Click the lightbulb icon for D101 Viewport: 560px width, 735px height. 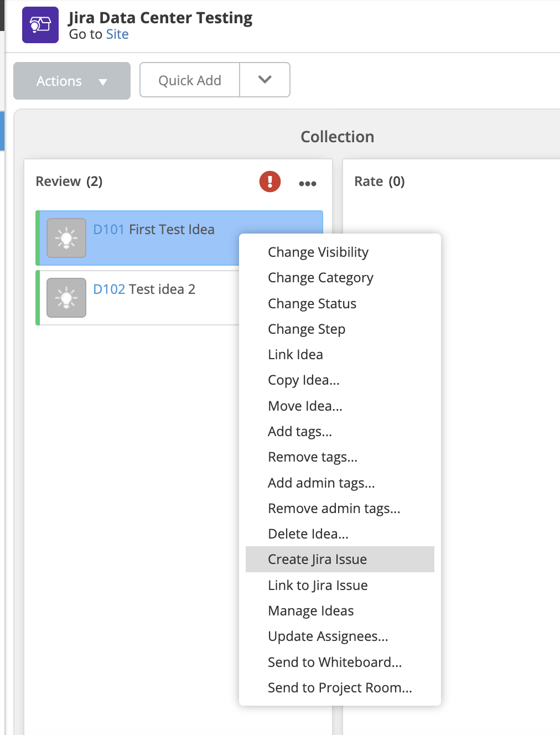point(66,238)
